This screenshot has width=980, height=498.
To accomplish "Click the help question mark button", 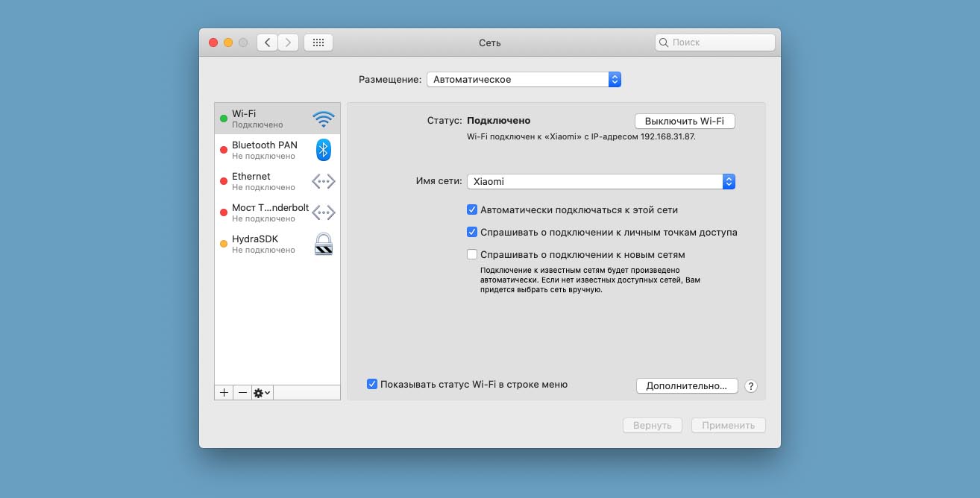I will point(751,386).
